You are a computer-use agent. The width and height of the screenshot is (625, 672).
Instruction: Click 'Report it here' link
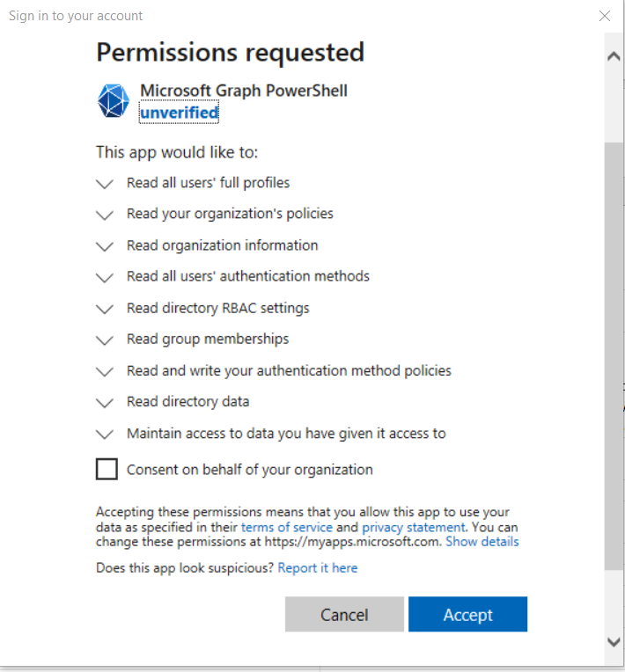point(318,568)
